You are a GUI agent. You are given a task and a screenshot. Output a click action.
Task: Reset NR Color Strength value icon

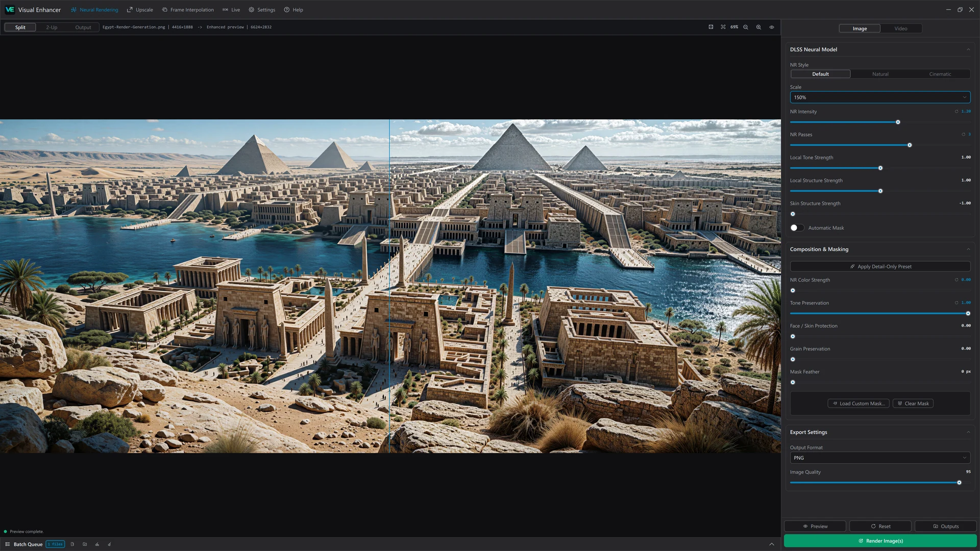coord(957,280)
